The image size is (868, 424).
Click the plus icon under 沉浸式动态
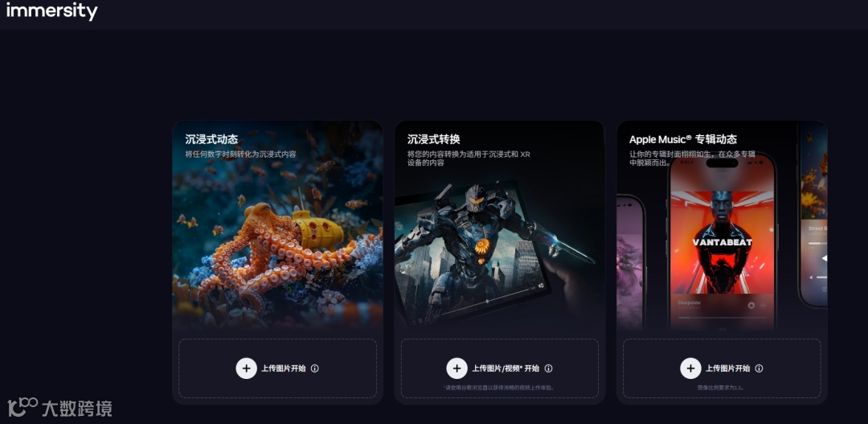[x=247, y=368]
